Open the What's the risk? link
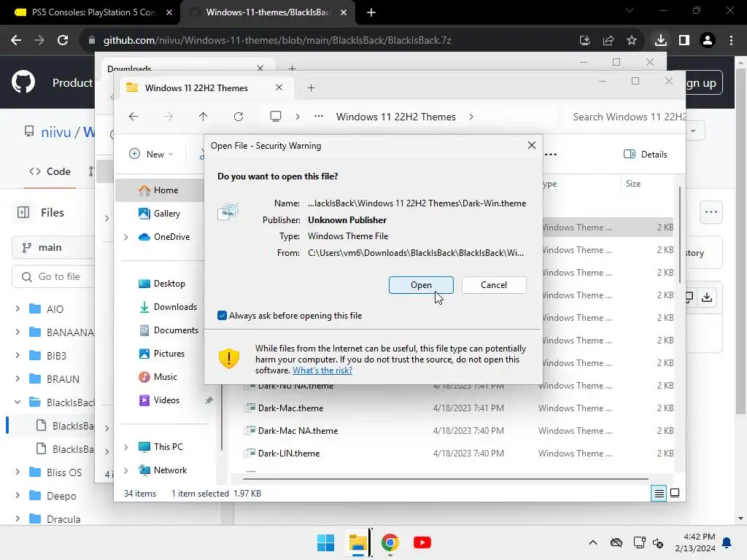 pos(322,370)
